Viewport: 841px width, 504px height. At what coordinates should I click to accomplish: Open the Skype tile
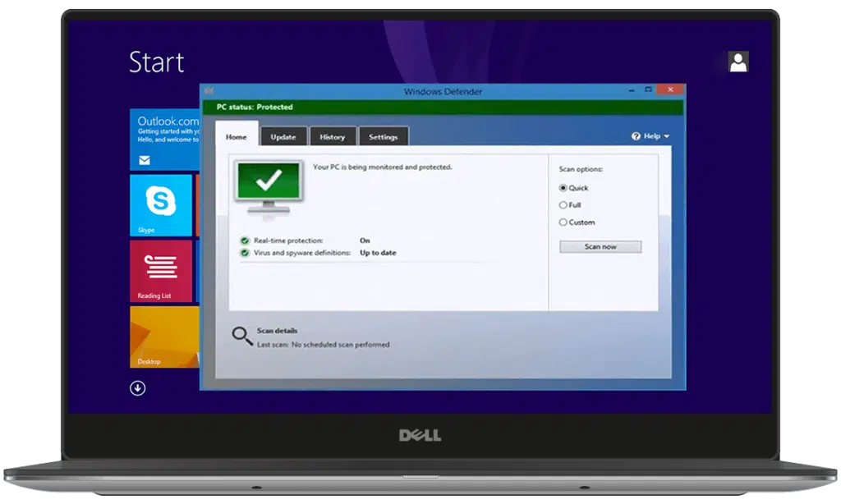(x=162, y=205)
